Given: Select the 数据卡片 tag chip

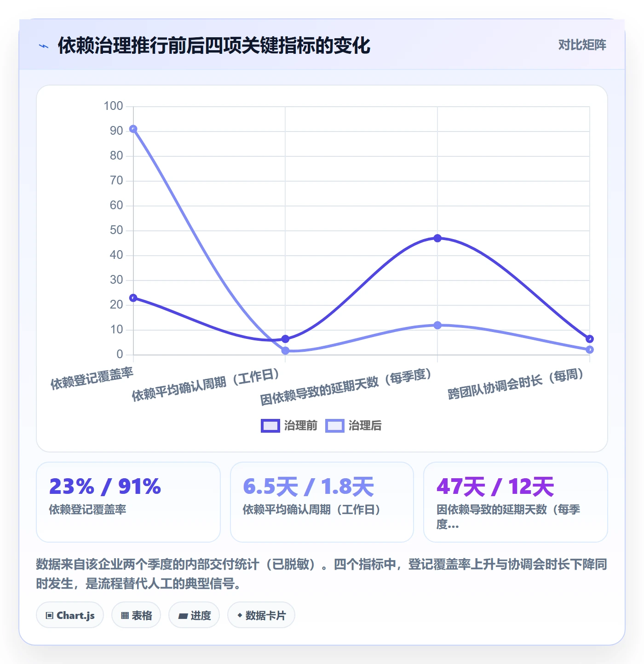Looking at the screenshot, I should pos(261,615).
